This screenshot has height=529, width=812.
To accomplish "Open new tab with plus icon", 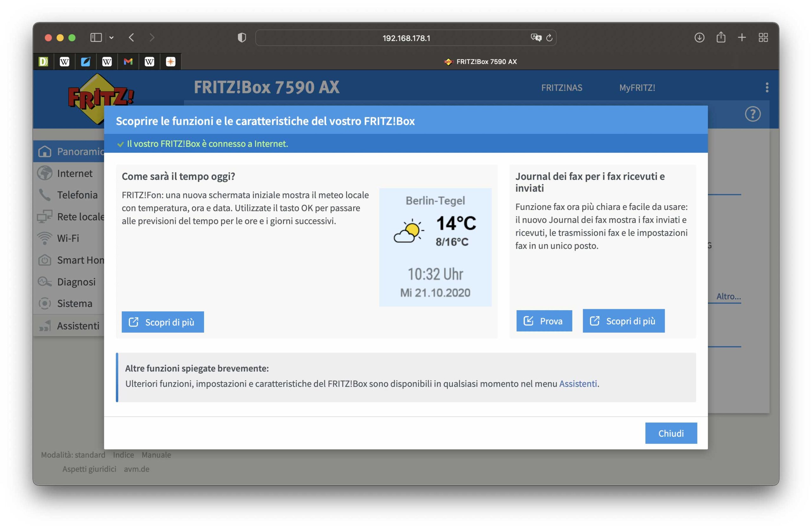I will tap(742, 37).
